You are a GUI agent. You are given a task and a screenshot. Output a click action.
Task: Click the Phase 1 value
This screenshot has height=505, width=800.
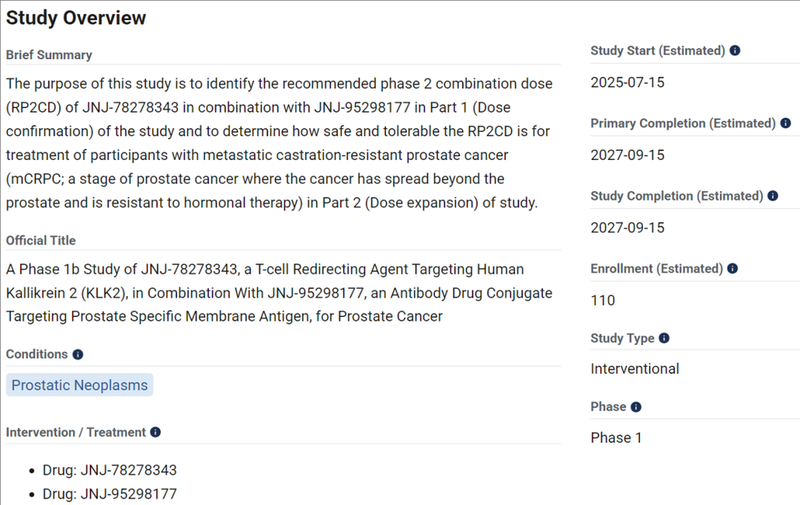click(x=616, y=438)
